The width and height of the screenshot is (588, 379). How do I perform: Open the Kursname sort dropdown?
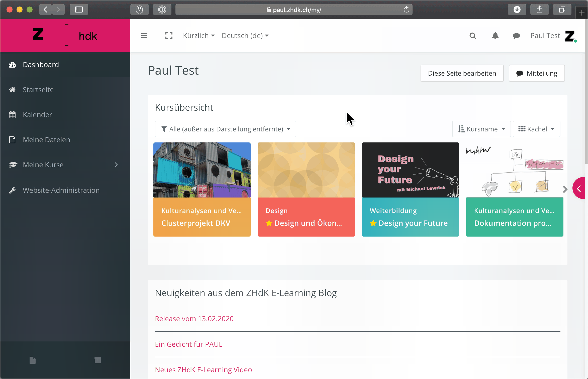coord(481,129)
